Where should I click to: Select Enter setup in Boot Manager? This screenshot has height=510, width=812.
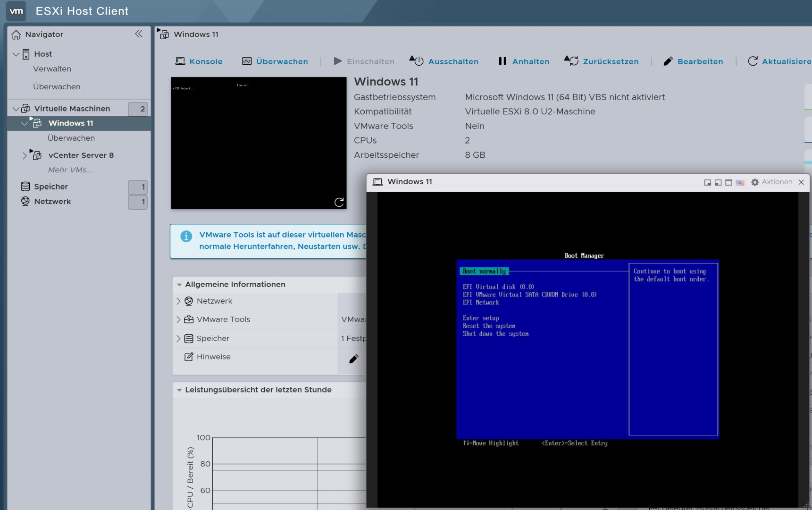481,318
